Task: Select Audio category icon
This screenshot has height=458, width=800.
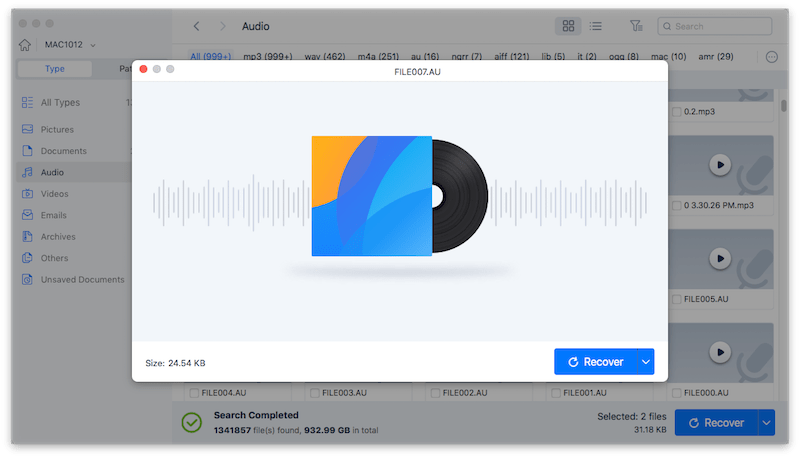Action: pyautogui.click(x=28, y=172)
